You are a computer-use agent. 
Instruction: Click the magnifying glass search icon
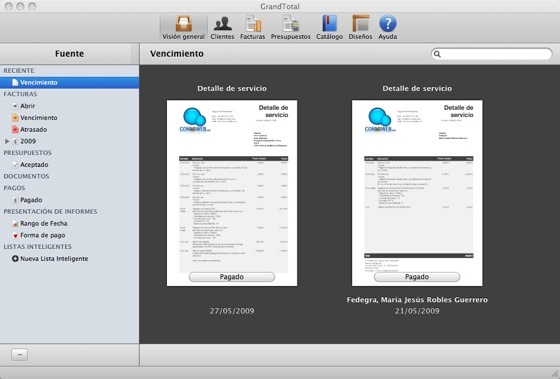pos(437,54)
